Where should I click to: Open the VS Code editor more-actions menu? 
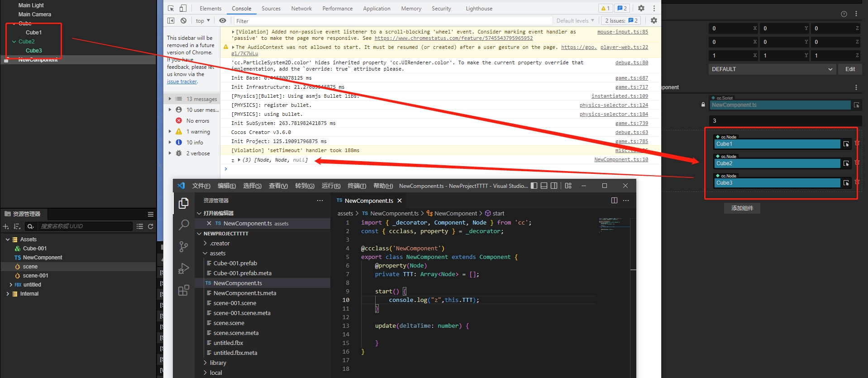coord(626,201)
